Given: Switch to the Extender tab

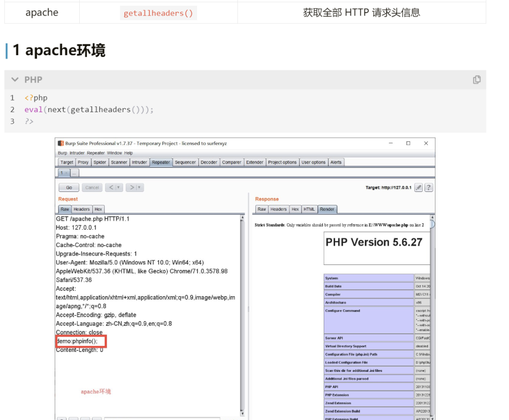Looking at the screenshot, I should coord(254,162).
